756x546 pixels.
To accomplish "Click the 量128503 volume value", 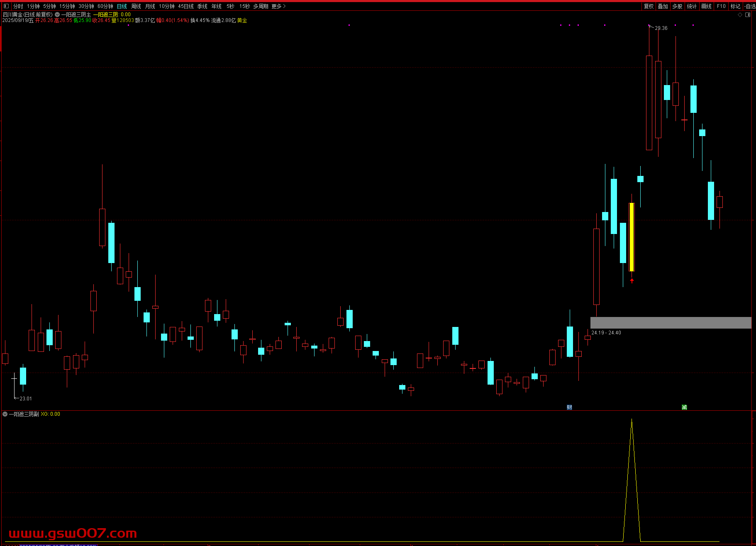I will [x=123, y=20].
